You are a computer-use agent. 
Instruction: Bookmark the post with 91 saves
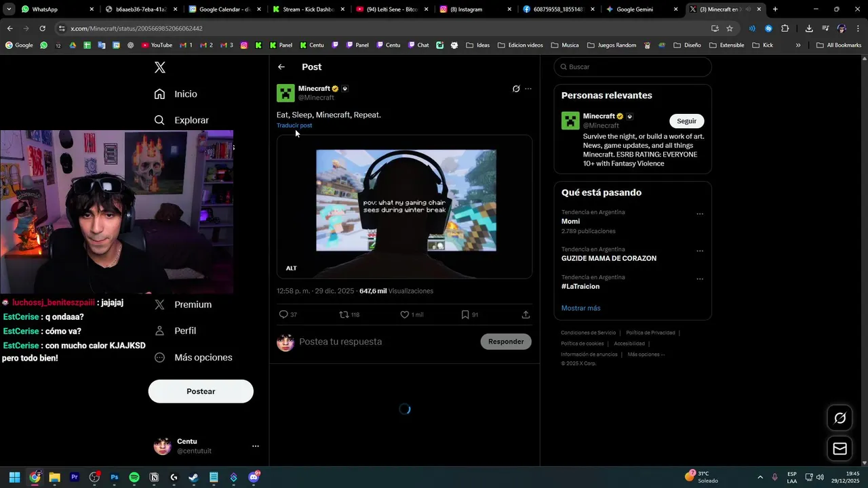point(470,314)
